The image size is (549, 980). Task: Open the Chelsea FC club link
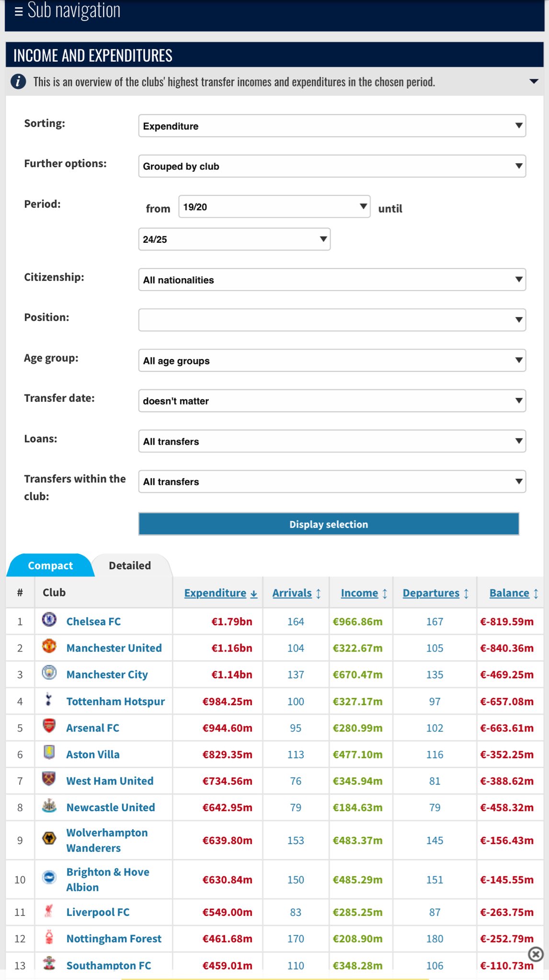(93, 621)
